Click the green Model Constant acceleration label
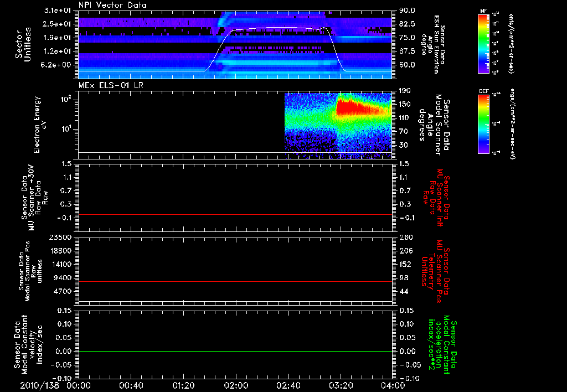The width and height of the screenshot is (567, 392). (x=442, y=344)
